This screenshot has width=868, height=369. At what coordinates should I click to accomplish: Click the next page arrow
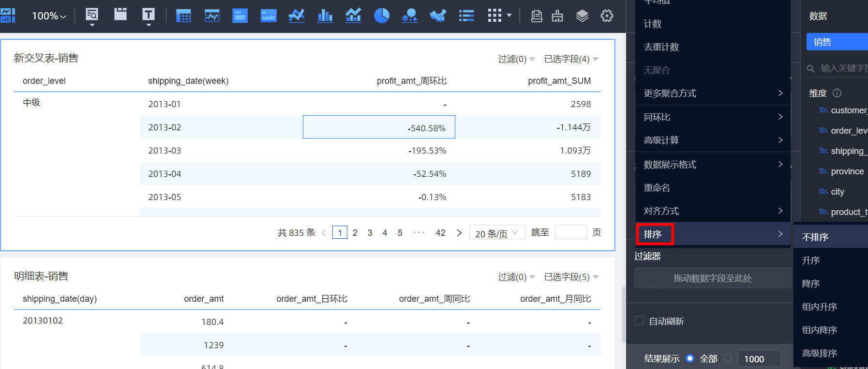pos(459,233)
